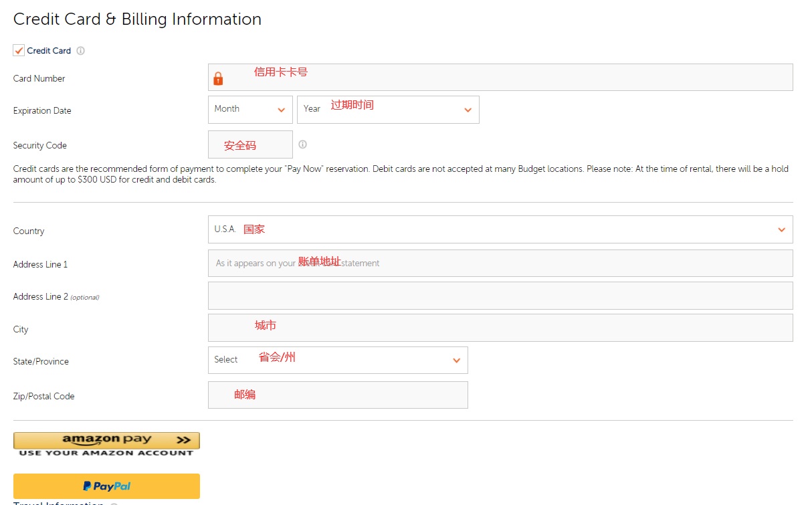The height and width of the screenshot is (505, 812).
Task: Click info icon beside Security Code field
Action: click(x=302, y=144)
